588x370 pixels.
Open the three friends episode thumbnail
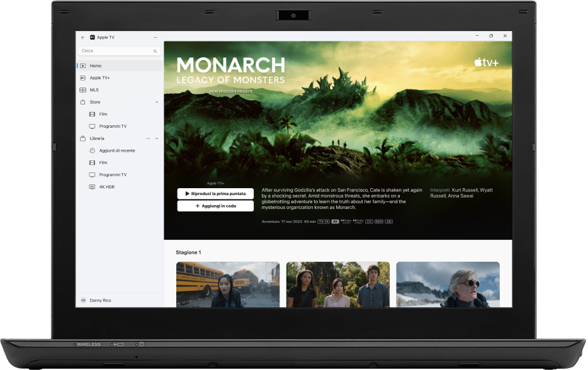(338, 284)
